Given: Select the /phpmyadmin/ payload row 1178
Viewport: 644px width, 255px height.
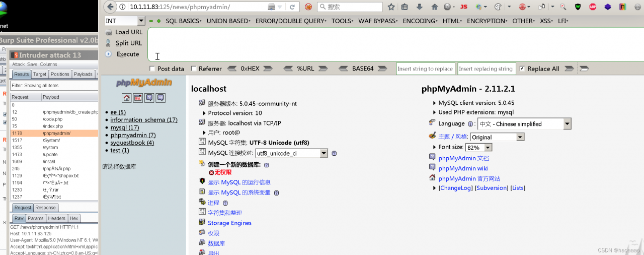Looking at the screenshot, I should pos(54,133).
